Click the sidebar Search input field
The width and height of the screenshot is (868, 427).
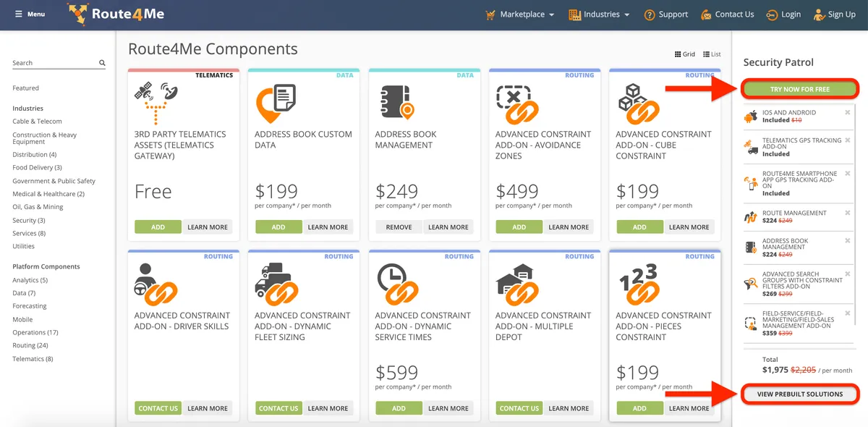coord(54,63)
